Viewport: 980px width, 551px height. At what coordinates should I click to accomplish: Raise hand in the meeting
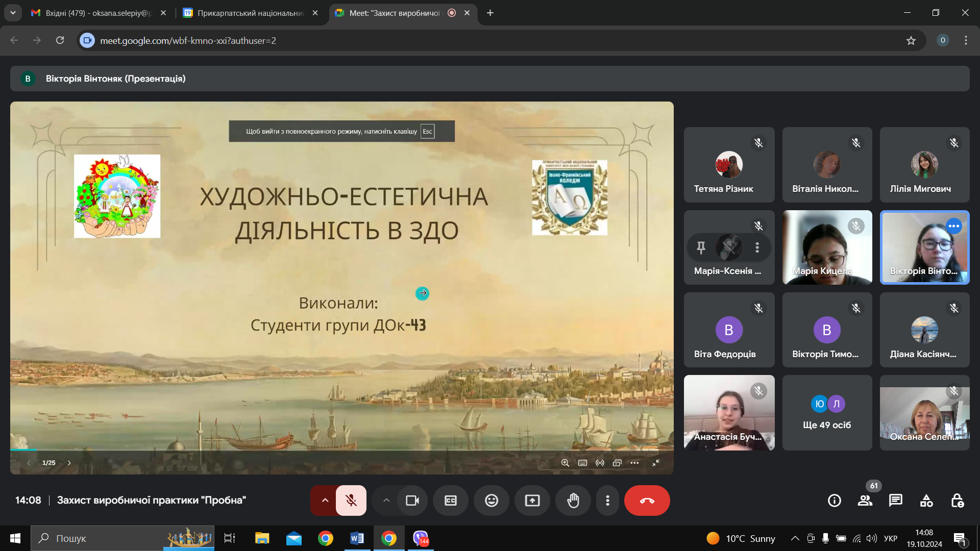[x=573, y=500]
